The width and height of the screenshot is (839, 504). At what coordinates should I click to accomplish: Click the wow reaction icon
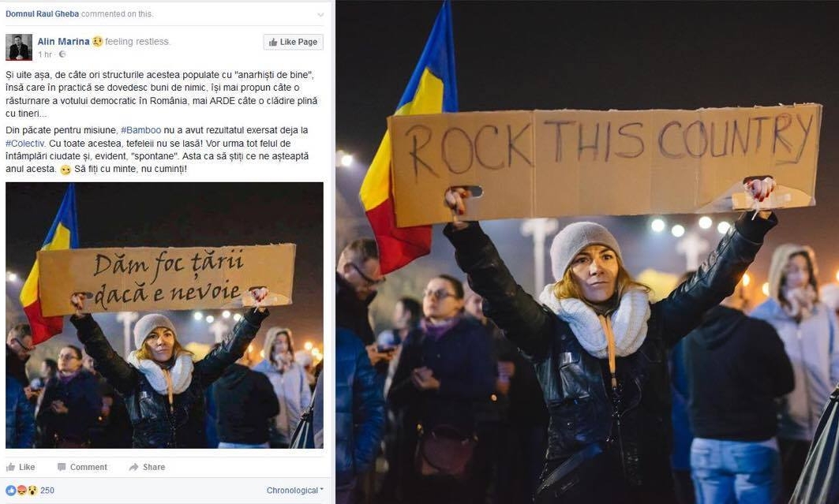click(x=32, y=490)
